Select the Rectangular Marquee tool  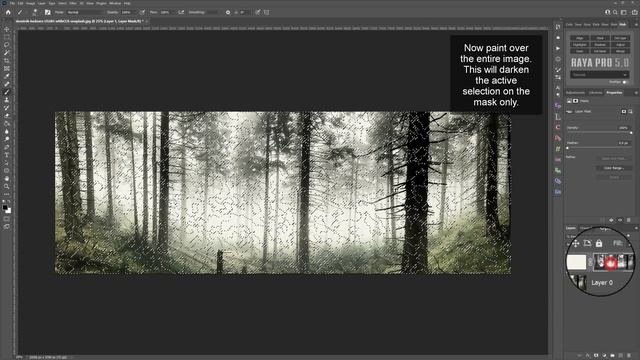click(x=7, y=37)
